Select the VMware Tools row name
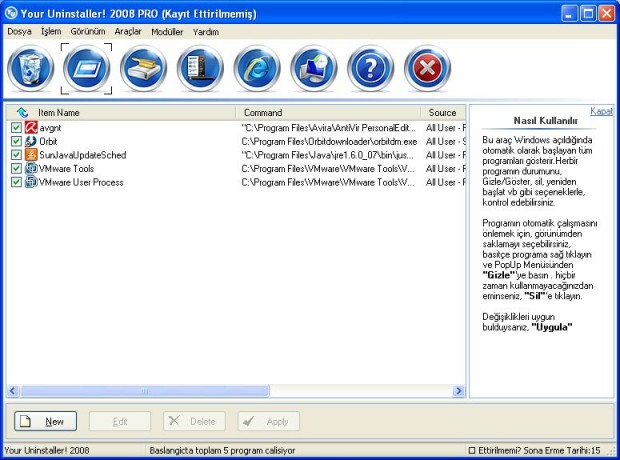 tap(66, 169)
